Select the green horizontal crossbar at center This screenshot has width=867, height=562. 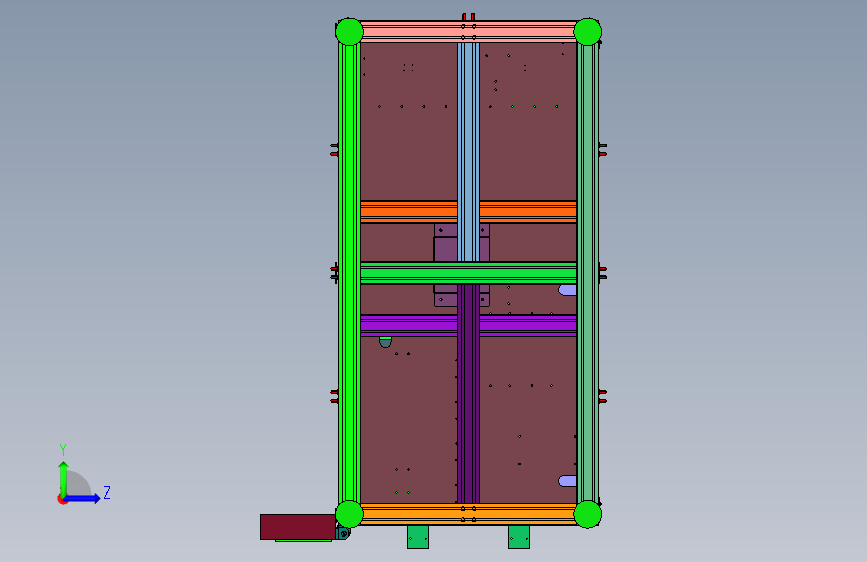(x=468, y=273)
